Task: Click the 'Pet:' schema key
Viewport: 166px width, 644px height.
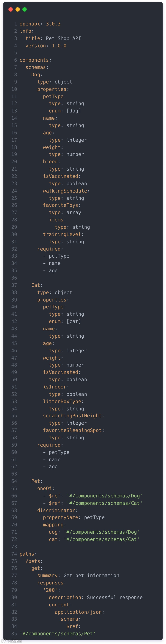Action: click(x=37, y=481)
